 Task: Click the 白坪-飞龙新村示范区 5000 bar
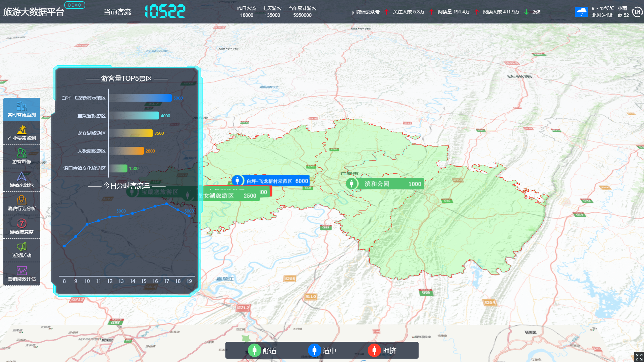pos(140,98)
